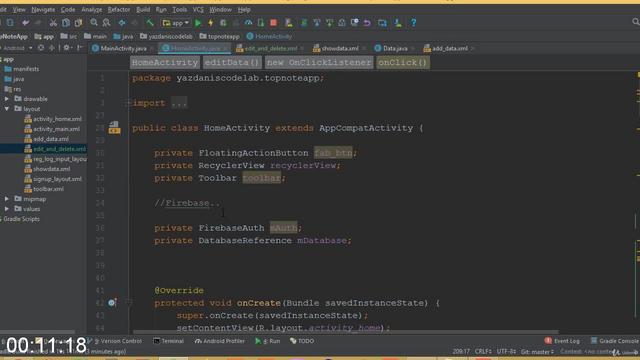This screenshot has width=640, height=360.
Task: Click Search Everywhere magnifier at top right
Action: [636, 22]
